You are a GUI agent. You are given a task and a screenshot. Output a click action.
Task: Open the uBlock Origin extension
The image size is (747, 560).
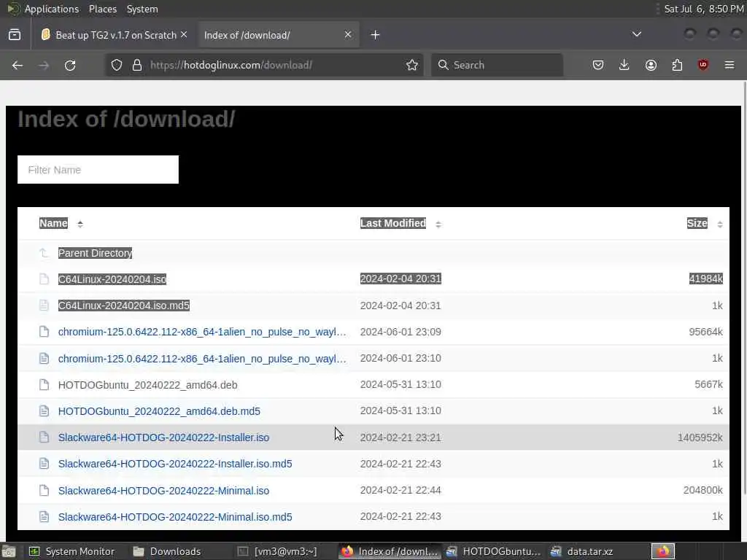(x=703, y=65)
